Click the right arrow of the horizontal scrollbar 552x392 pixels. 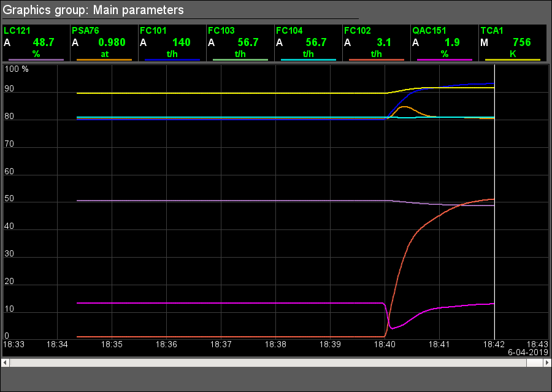547,363
